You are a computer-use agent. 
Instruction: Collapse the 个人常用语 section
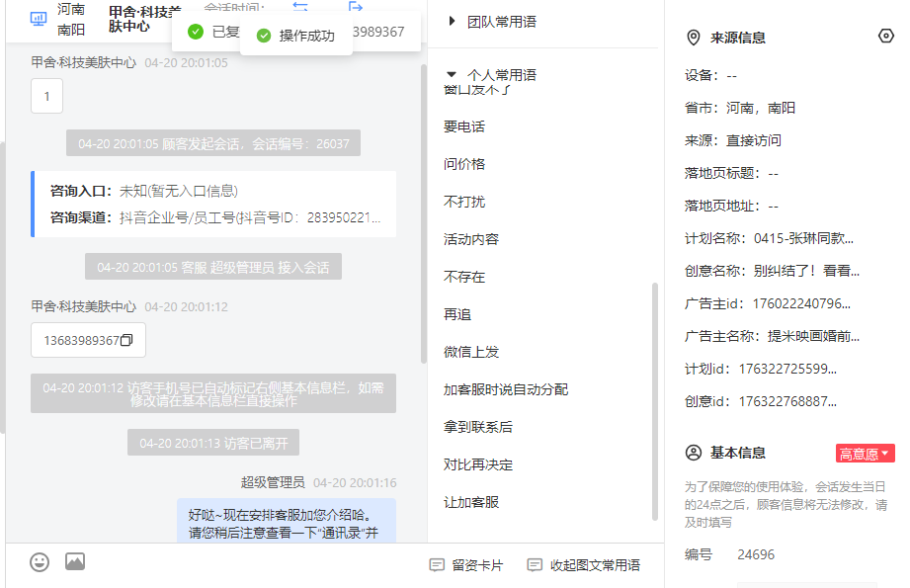coord(452,74)
